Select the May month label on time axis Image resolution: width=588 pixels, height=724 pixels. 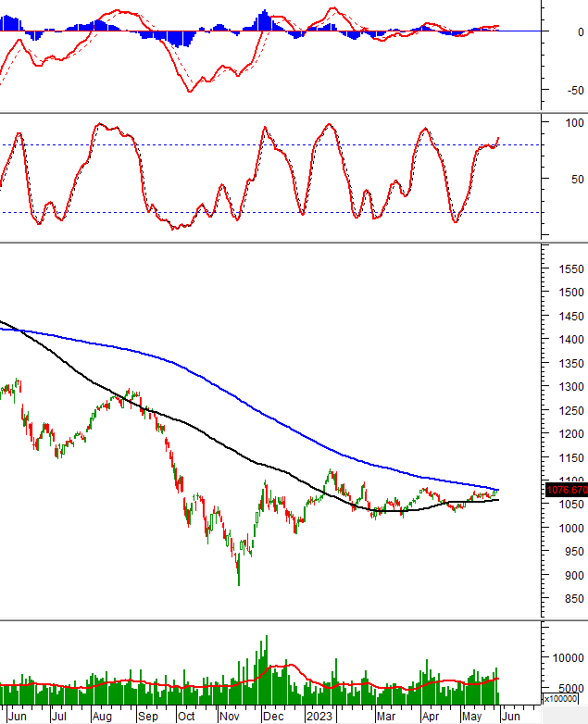coord(472,717)
